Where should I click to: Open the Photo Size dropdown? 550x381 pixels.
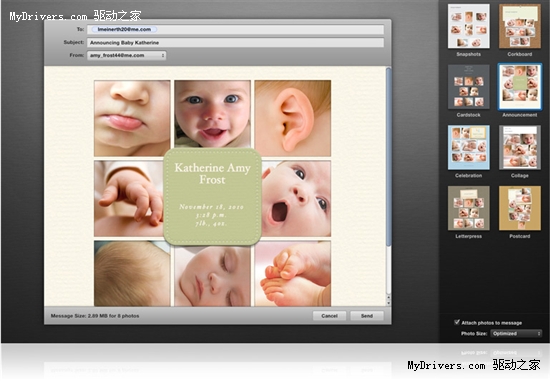(516, 333)
